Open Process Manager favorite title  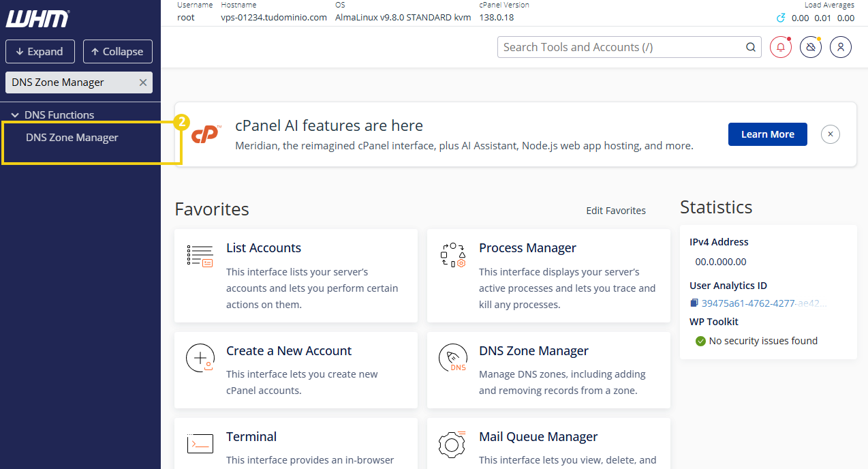pos(527,248)
